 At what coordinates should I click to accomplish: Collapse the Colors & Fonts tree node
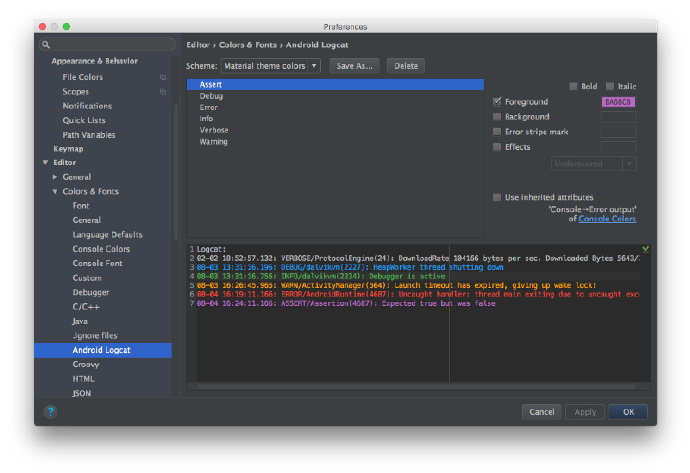55,191
